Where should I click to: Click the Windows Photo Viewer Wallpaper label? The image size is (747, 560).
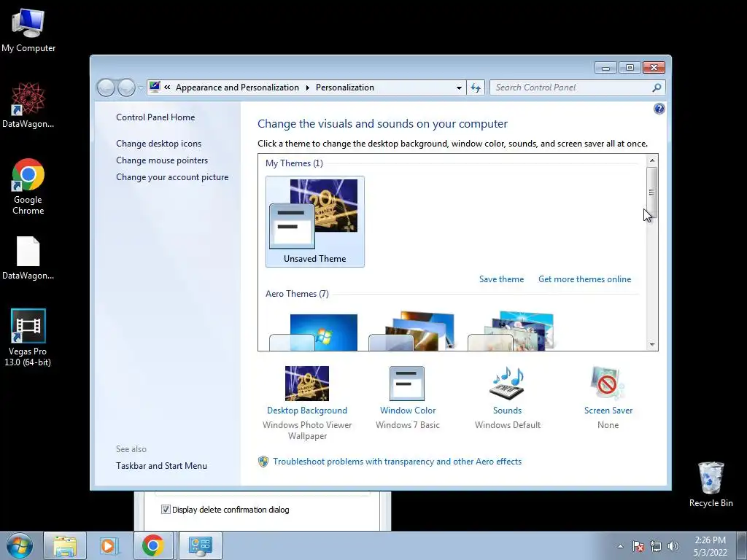307,430
